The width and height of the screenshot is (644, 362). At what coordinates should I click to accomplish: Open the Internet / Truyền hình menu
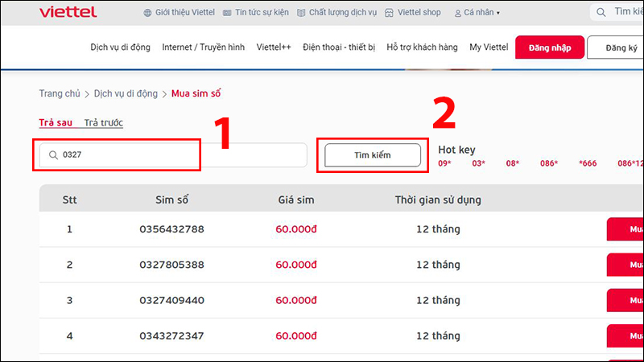(203, 47)
